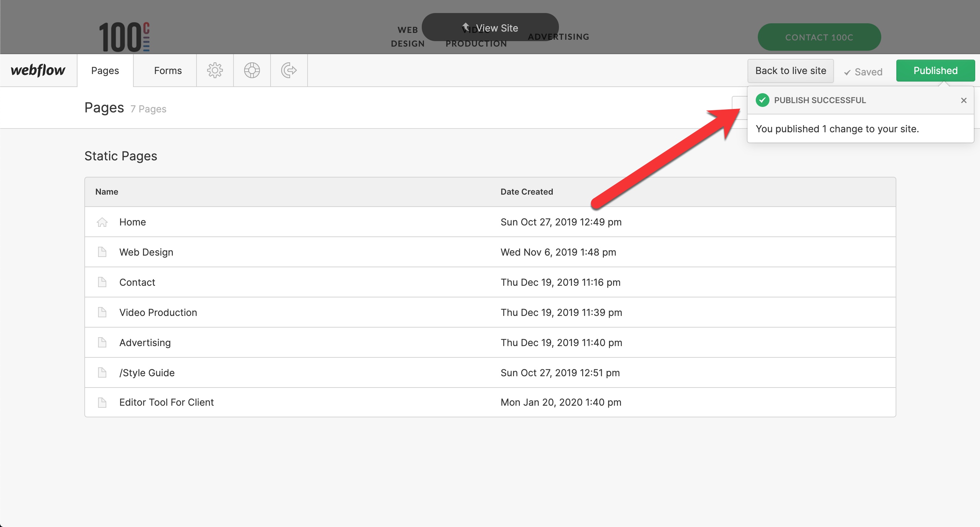The height and width of the screenshot is (527, 980).
Task: Click the 100C site logo
Action: [x=124, y=37]
